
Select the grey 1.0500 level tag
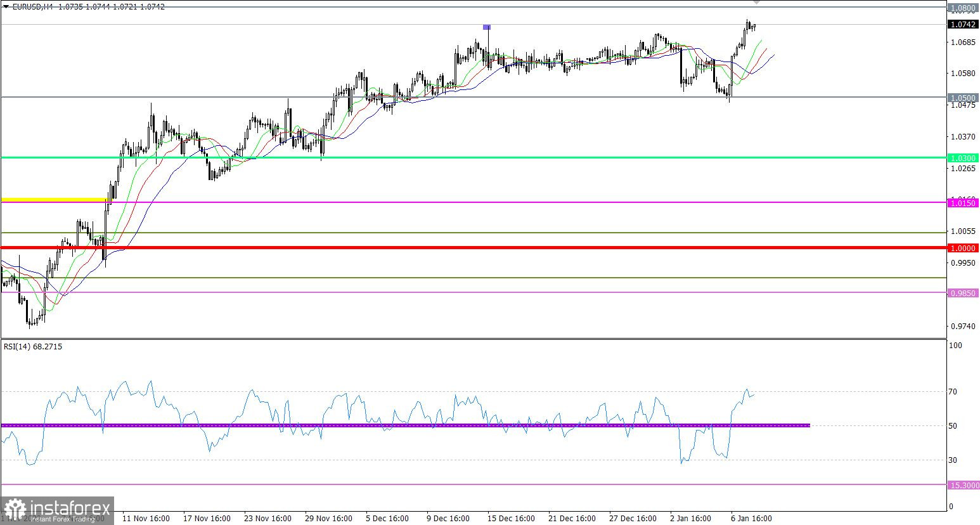point(964,98)
